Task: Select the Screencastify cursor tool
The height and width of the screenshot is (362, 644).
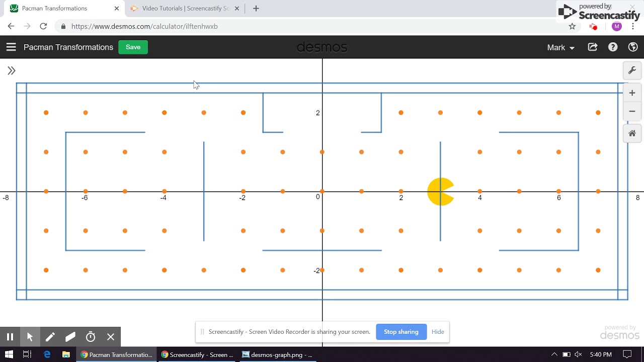Action: pos(30,337)
